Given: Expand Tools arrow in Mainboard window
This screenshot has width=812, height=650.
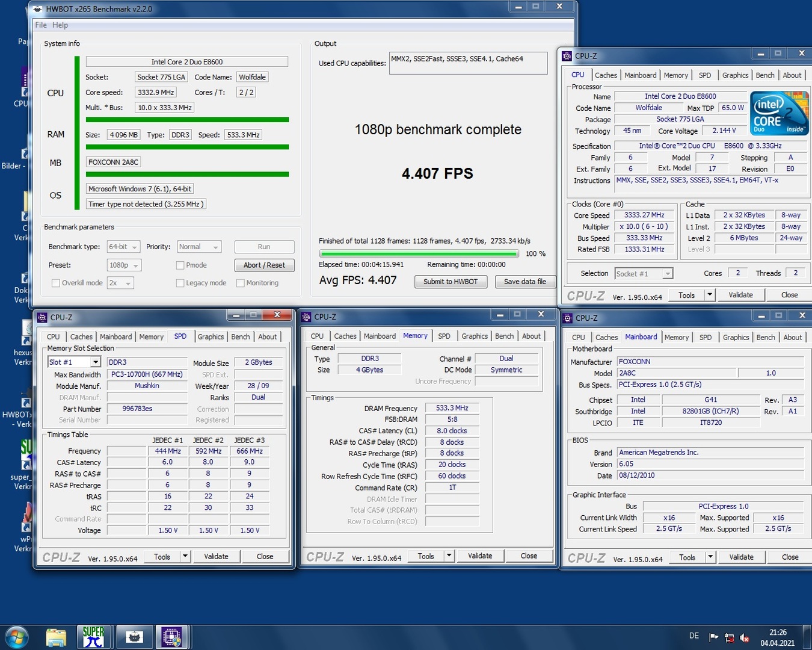Looking at the screenshot, I should click(x=710, y=557).
